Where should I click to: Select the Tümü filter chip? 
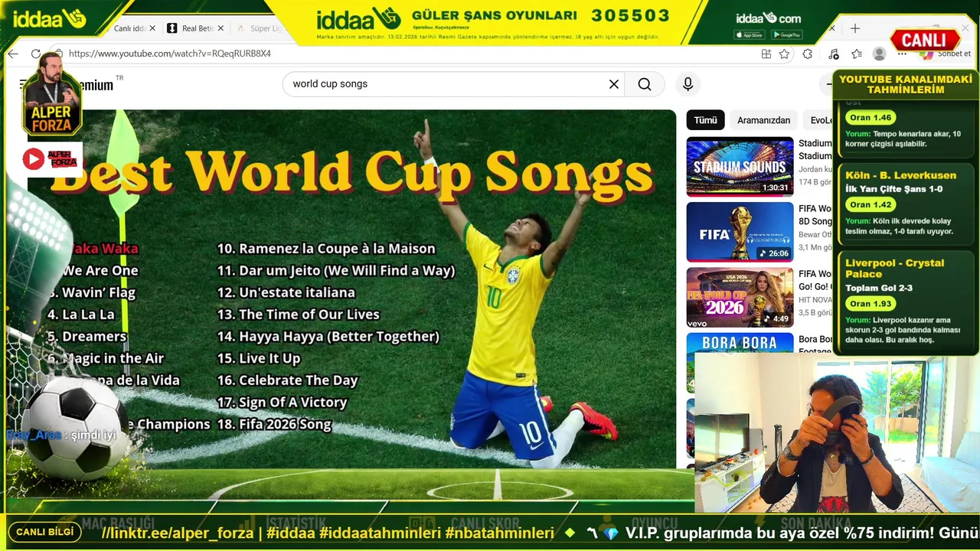[705, 120]
